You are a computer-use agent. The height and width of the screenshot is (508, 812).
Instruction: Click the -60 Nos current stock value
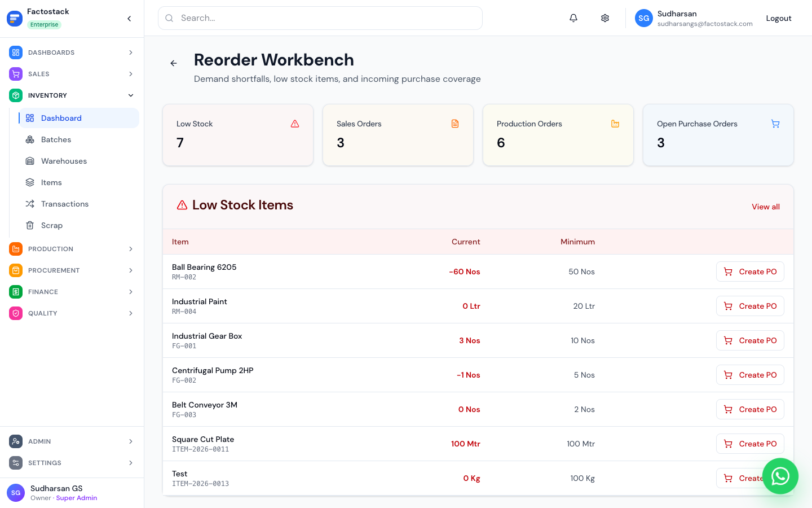[465, 271]
